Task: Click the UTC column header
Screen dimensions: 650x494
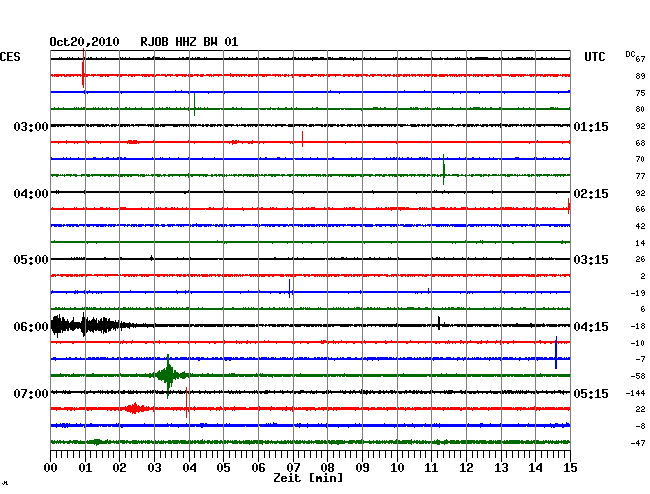Action: tap(594, 57)
